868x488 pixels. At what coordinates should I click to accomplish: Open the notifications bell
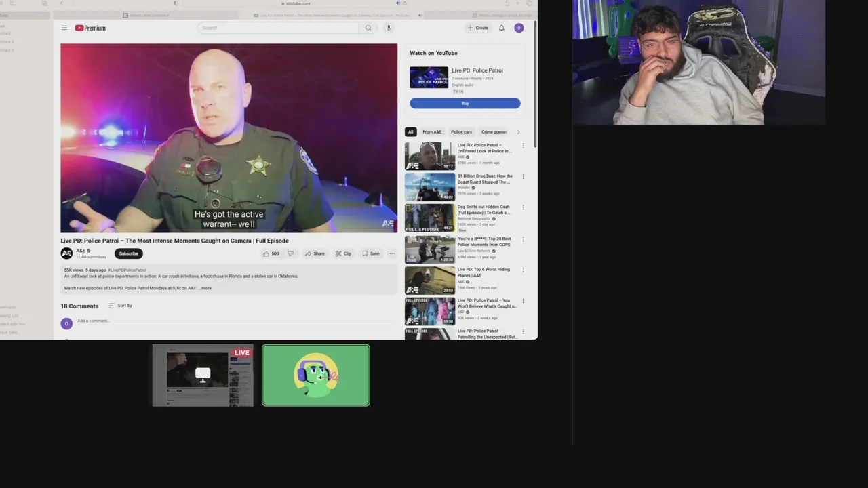point(502,28)
